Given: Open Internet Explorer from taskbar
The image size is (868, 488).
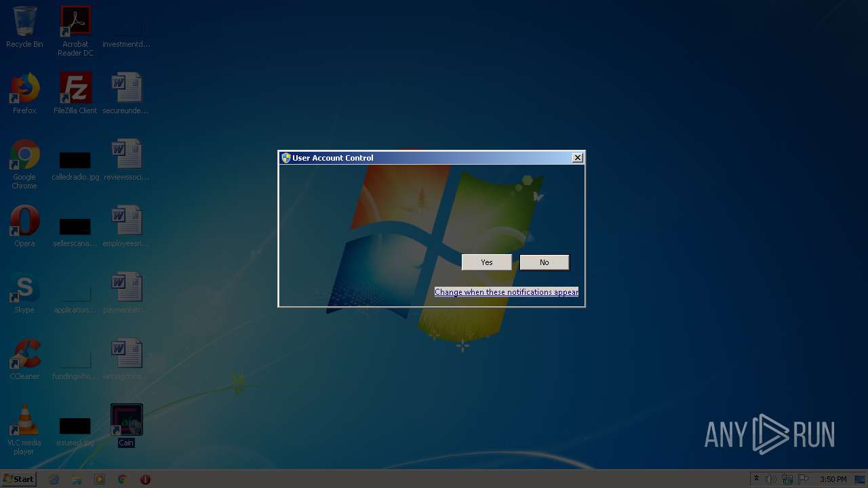Looking at the screenshot, I should [x=54, y=479].
